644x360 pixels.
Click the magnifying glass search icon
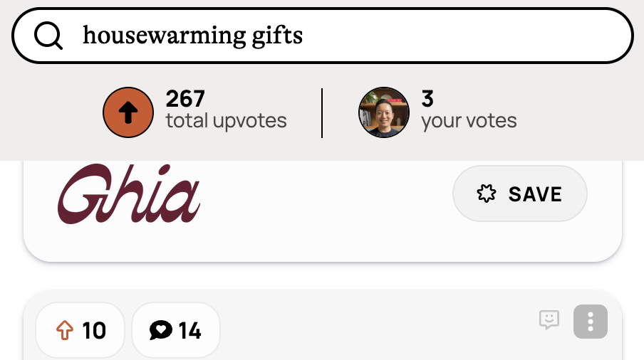click(48, 36)
